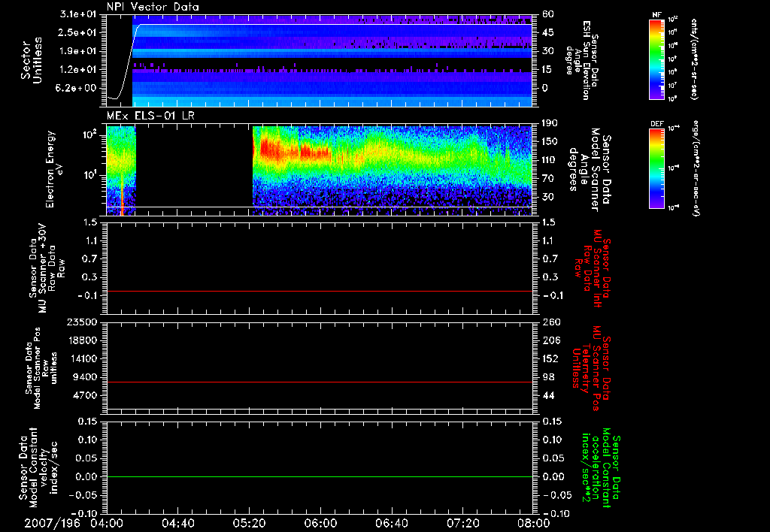The height and width of the screenshot is (532, 770).
Task: Select the "Electron Energy eV" axis title
Action: click(53, 169)
